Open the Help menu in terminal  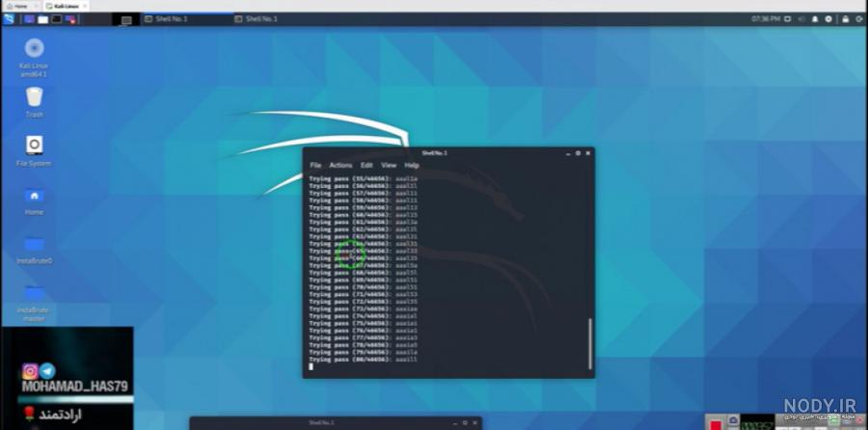(411, 166)
